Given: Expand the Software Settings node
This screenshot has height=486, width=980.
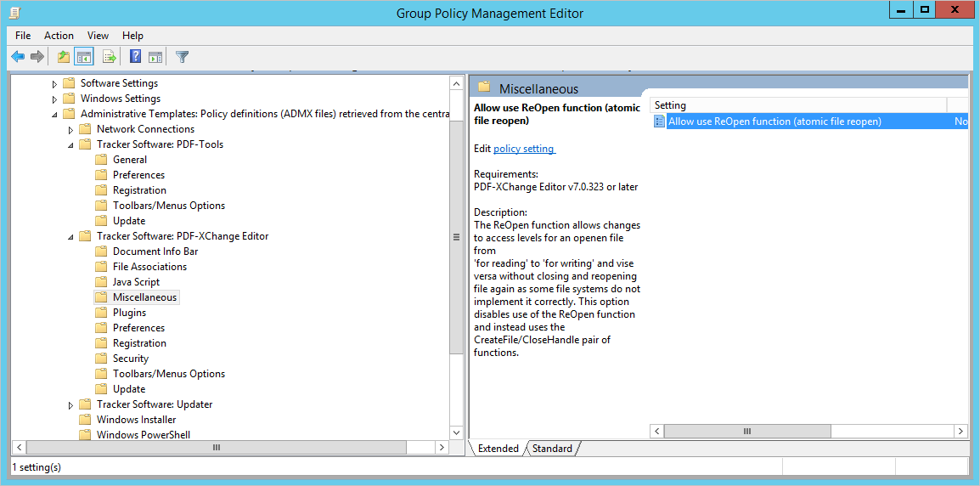Looking at the screenshot, I should tap(54, 84).
